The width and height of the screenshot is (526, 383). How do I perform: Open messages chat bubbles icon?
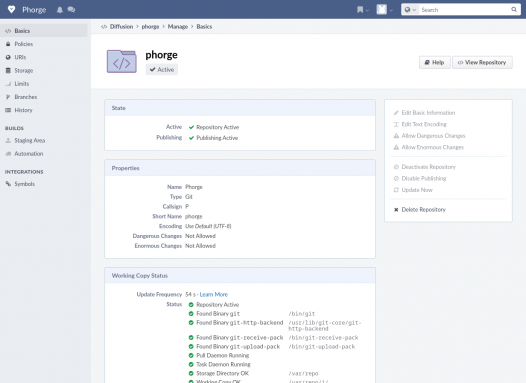click(71, 10)
